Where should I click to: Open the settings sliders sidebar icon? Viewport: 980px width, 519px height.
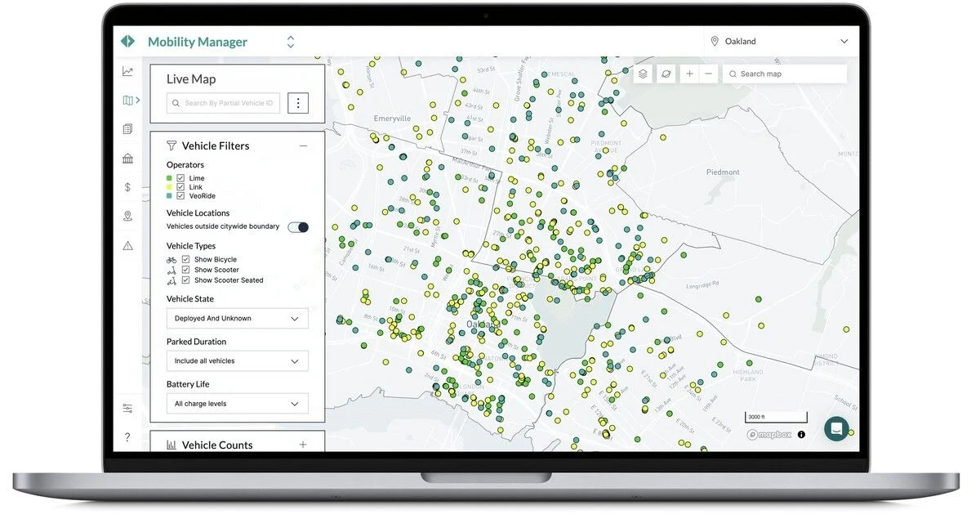pyautogui.click(x=128, y=408)
